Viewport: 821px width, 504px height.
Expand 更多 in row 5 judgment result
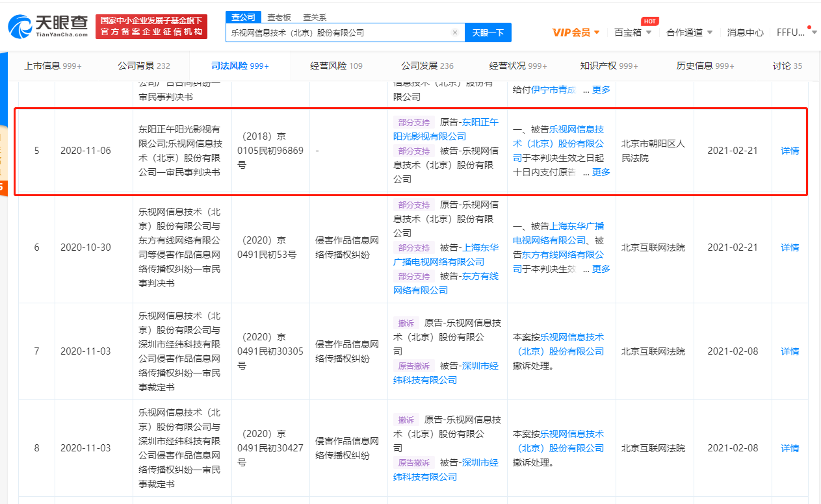click(601, 172)
